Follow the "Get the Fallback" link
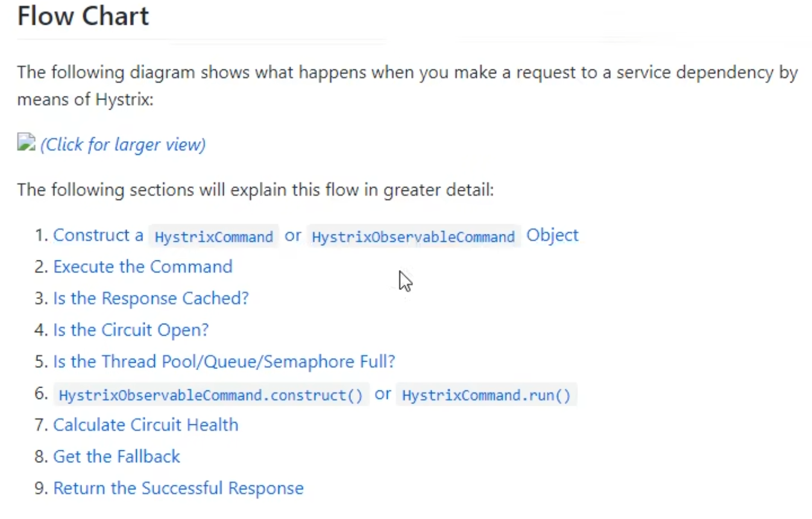The image size is (812, 519). pos(116,456)
